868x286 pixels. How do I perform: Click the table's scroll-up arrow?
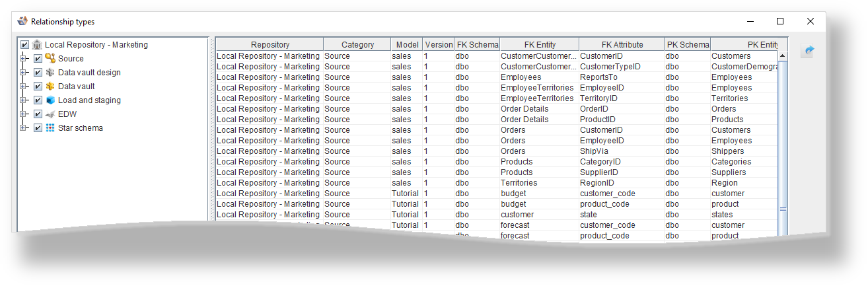click(x=783, y=56)
